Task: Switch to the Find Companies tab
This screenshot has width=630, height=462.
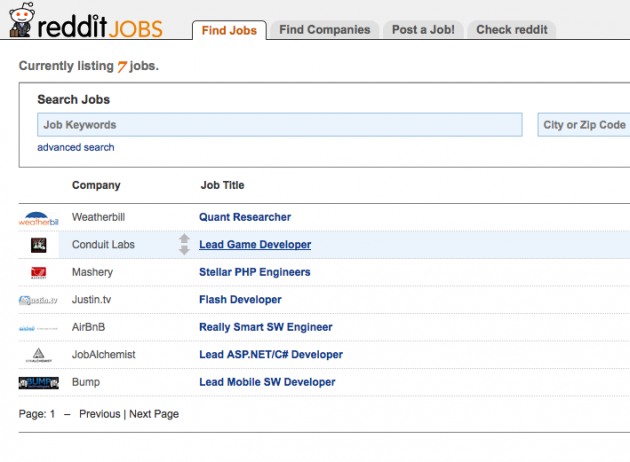Action: [x=325, y=30]
